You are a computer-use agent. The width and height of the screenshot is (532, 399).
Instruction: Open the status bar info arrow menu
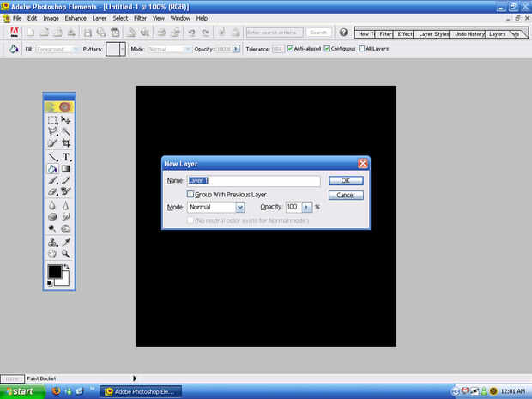coord(135,378)
